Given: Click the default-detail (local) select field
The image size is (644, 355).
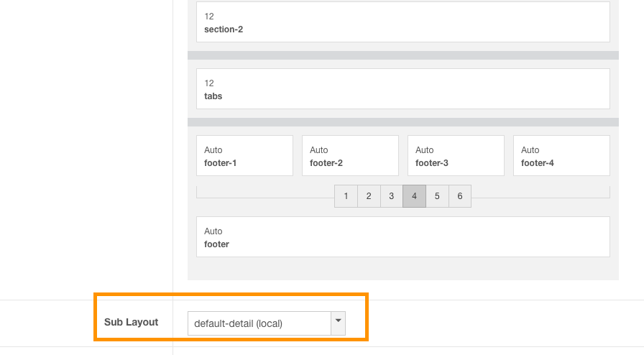Looking at the screenshot, I should click(x=259, y=323).
